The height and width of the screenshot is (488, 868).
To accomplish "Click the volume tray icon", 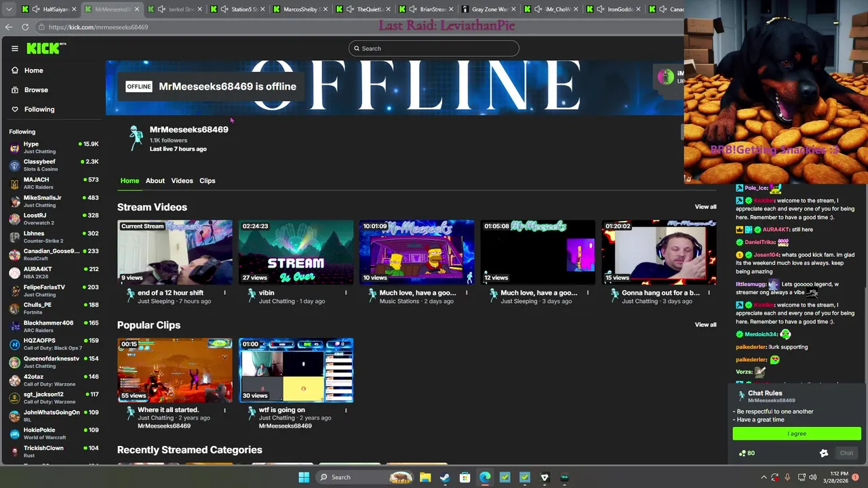I will click(x=813, y=477).
